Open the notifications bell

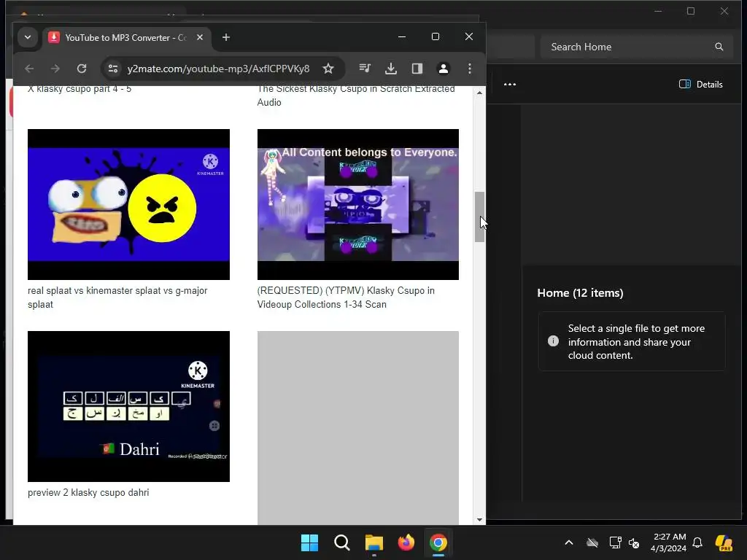coord(697,542)
